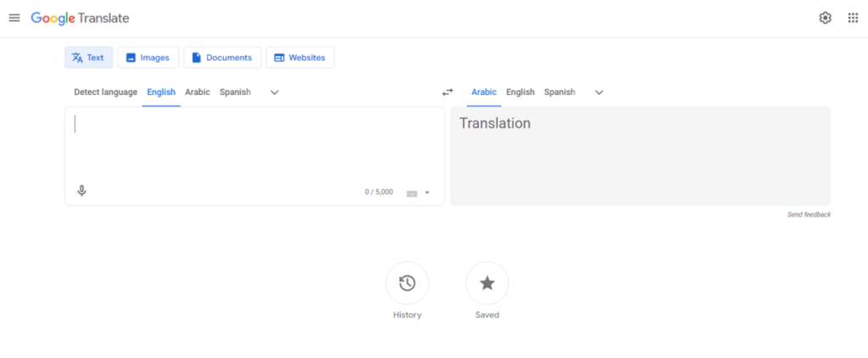Open the input tools dropdown arrow

click(427, 193)
